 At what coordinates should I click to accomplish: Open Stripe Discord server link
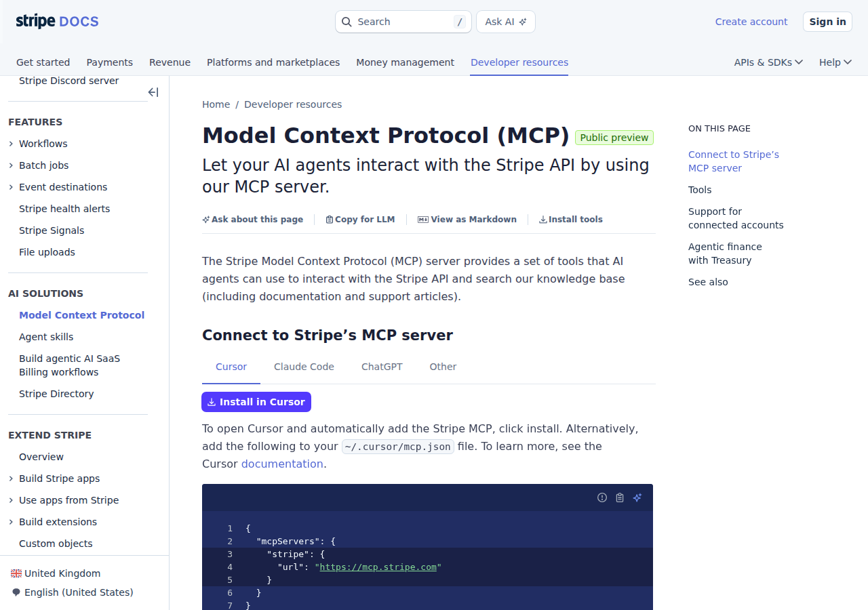point(68,81)
